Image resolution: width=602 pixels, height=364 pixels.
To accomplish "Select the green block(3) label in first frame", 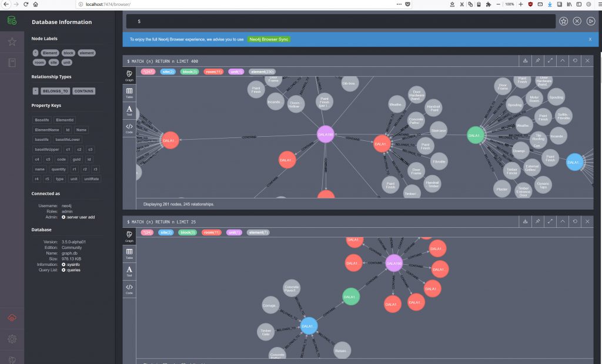I will click(x=188, y=72).
